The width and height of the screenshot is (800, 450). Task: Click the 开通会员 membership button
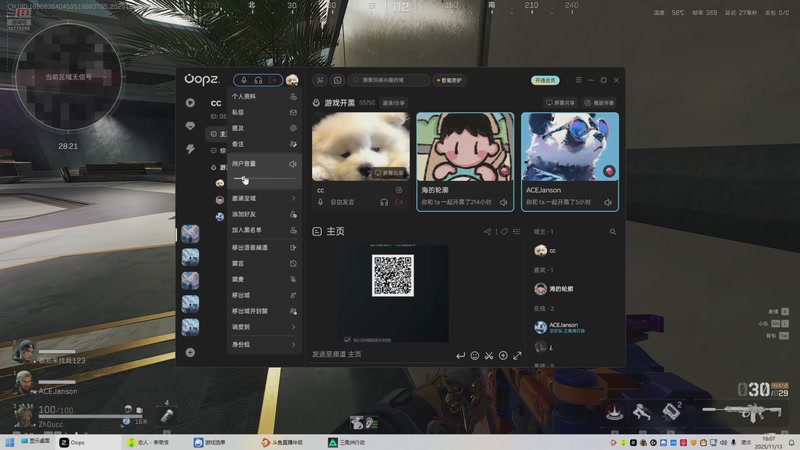click(545, 80)
